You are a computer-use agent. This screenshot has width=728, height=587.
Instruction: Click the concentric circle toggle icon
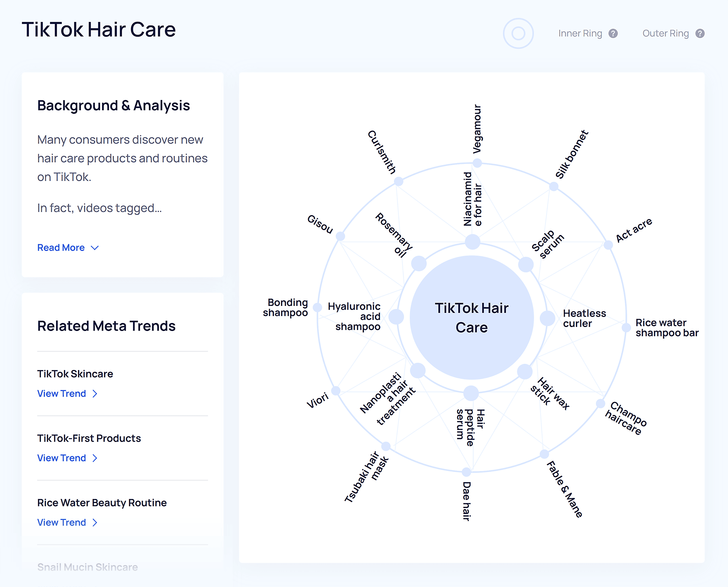pos(518,33)
